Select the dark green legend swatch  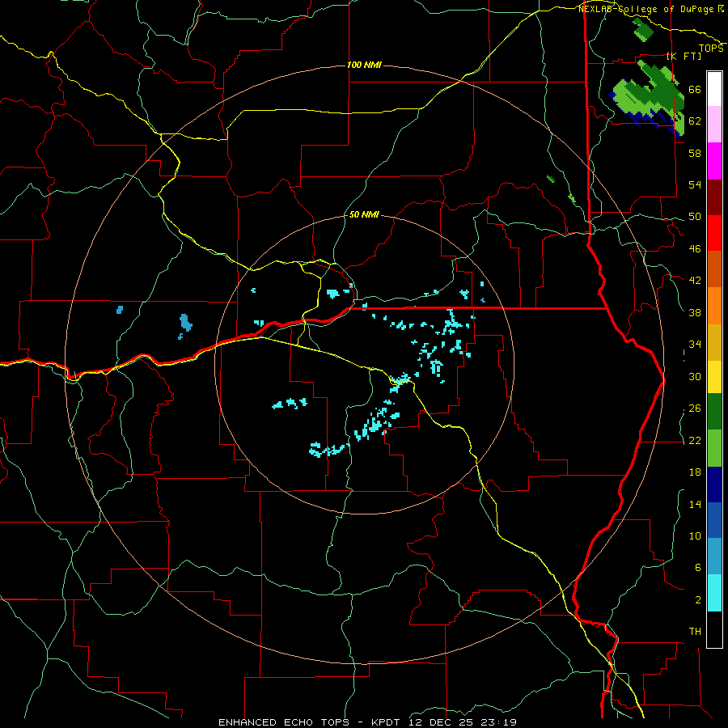714,412
